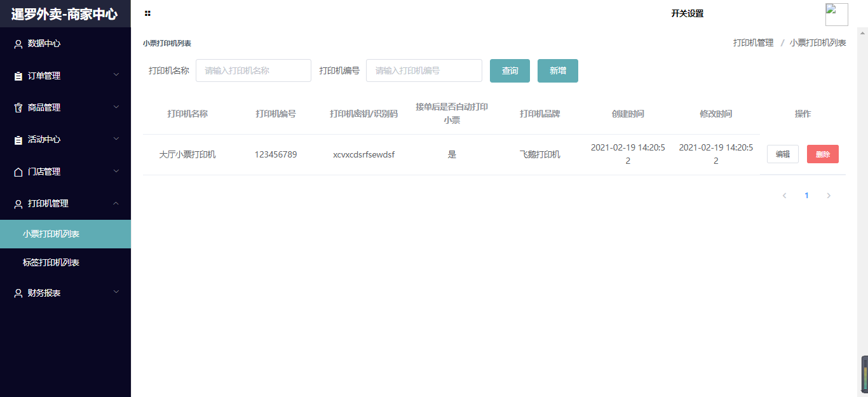Viewport: 868px width, 397px height.
Task: Open the 商品管理 menu
Action: pos(65,108)
